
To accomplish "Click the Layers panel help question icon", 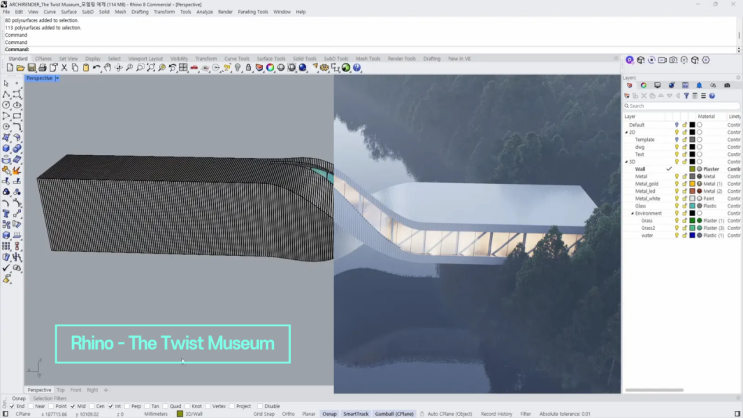I will [x=712, y=96].
